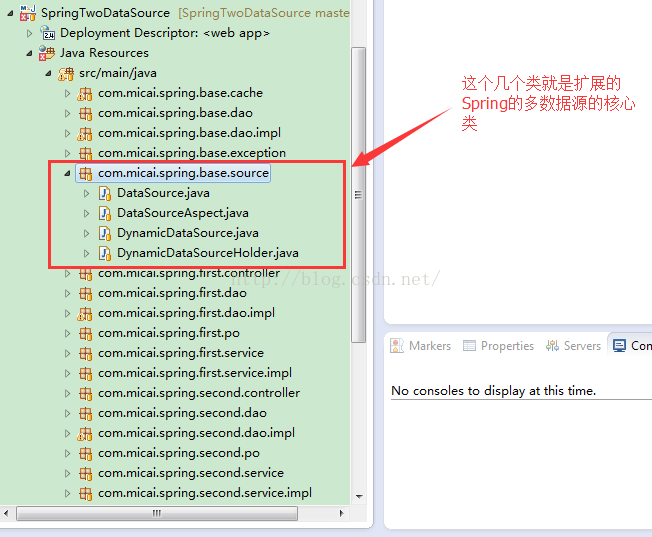Select the DataSourceAspect.java file label
The width and height of the screenshot is (652, 537).
[x=183, y=213]
